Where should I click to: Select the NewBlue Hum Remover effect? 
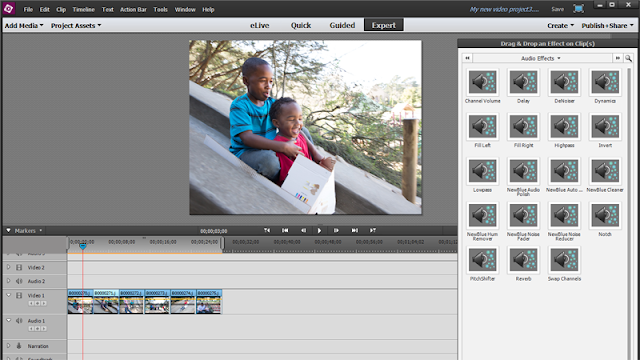(x=482, y=216)
